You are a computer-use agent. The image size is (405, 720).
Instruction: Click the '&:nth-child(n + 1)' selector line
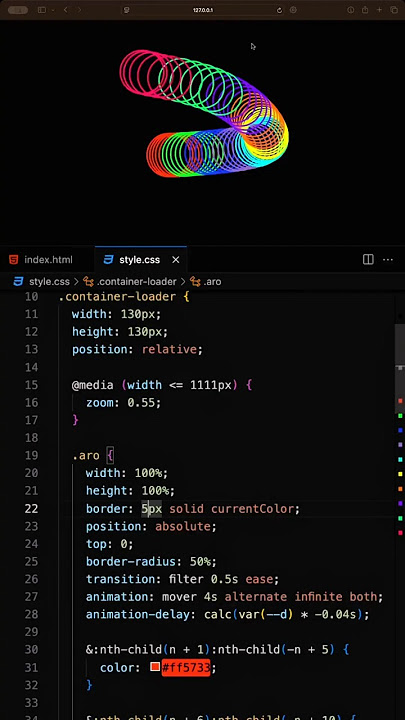click(217, 649)
